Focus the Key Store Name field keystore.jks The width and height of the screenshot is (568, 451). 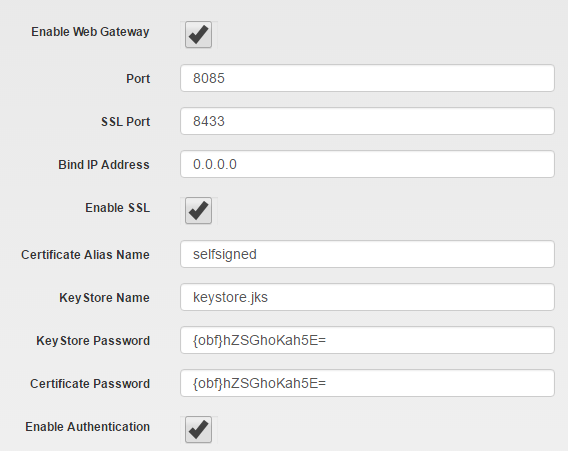coord(367,297)
